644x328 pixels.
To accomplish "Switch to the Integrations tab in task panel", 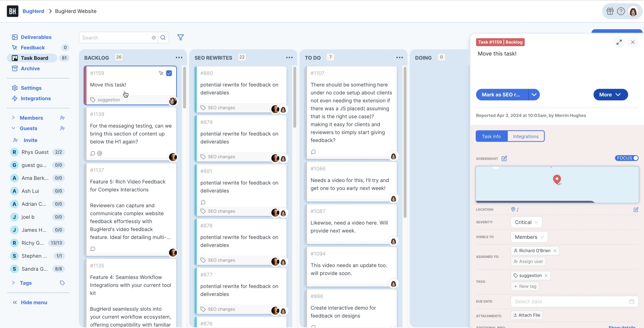I will click(x=526, y=136).
